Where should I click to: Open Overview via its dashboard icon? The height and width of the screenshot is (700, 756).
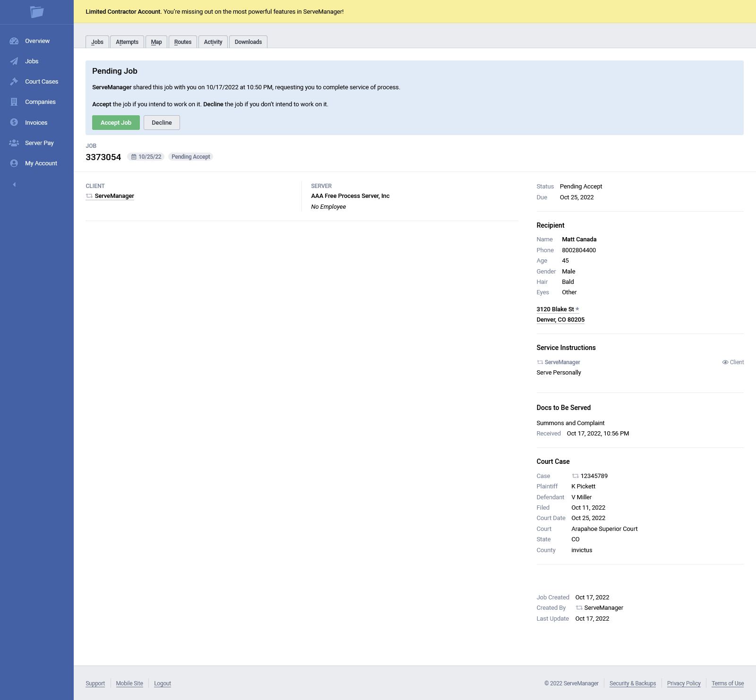click(14, 41)
